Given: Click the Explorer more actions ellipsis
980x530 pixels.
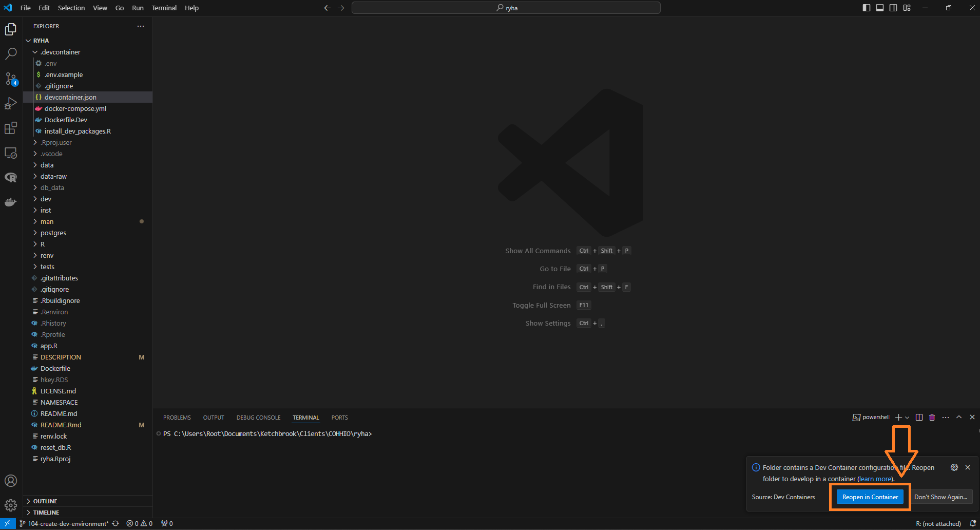Looking at the screenshot, I should click(141, 26).
